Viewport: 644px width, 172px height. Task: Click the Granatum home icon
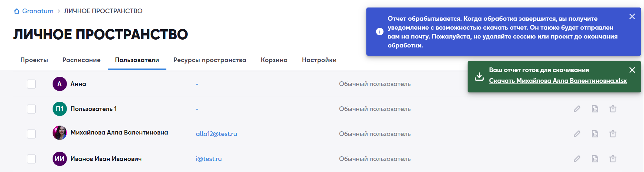17,11
